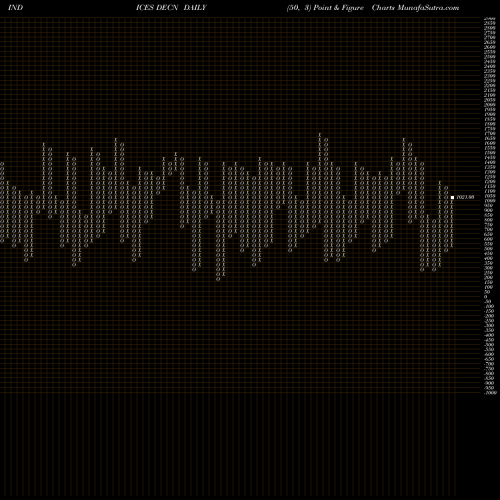Click the 'DAILY' timeframe label

pos(195,8)
